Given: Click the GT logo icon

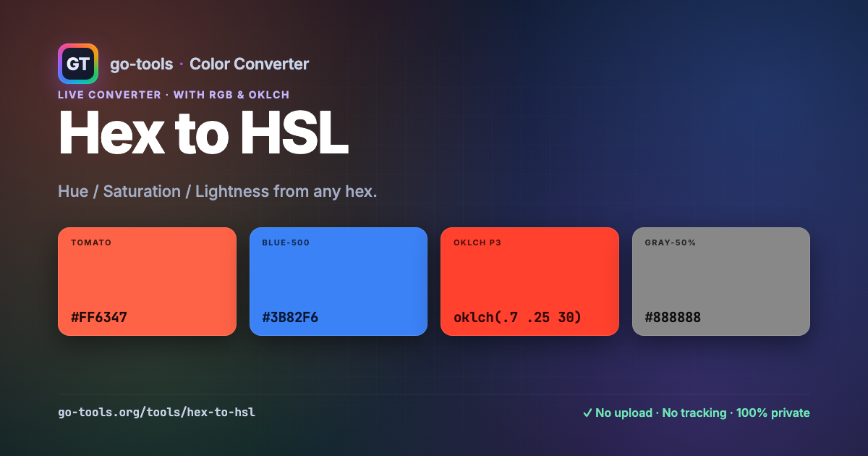Looking at the screenshot, I should pos(78,64).
